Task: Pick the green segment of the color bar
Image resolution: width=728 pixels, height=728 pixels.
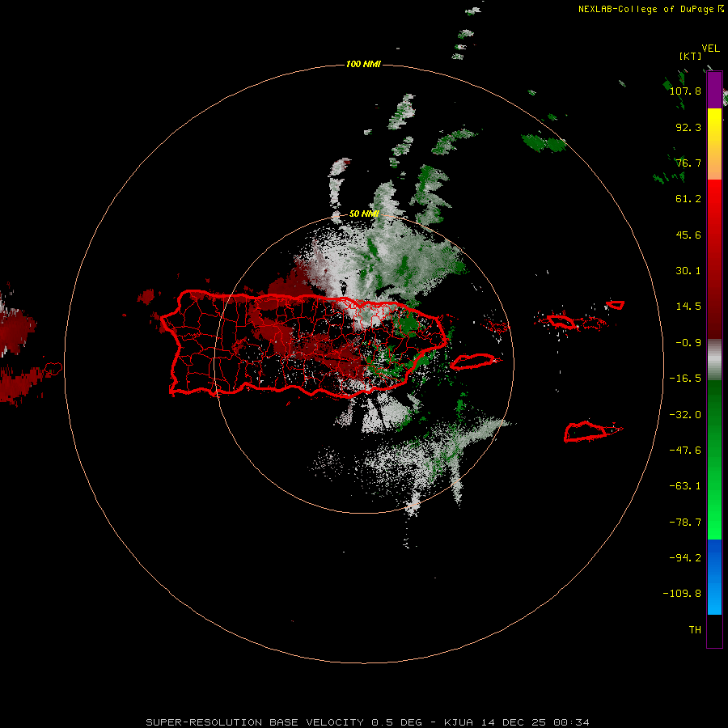Action: pyautogui.click(x=714, y=459)
